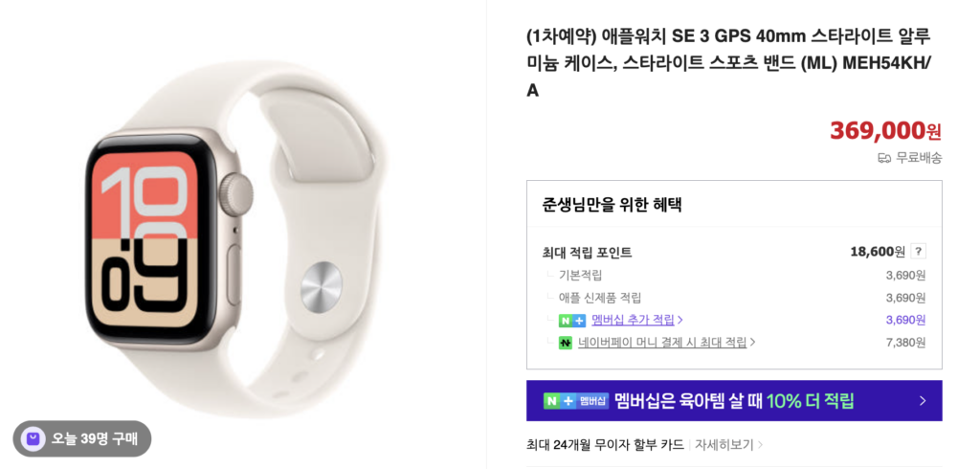The image size is (980, 469).
Task: Open 네이버페이 머니 결제 시 최대 적립 link
Action: (x=662, y=343)
